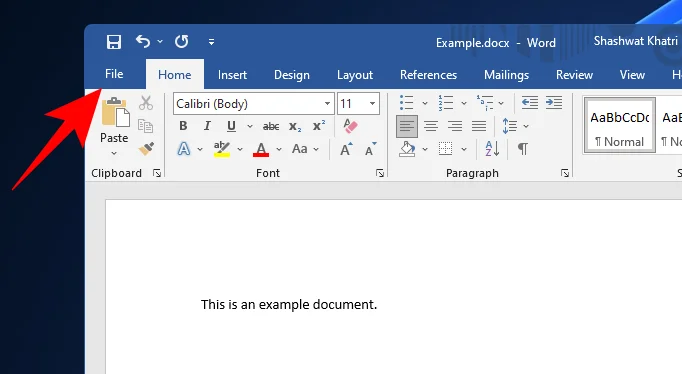Toggle Strikethrough formatting

click(271, 126)
